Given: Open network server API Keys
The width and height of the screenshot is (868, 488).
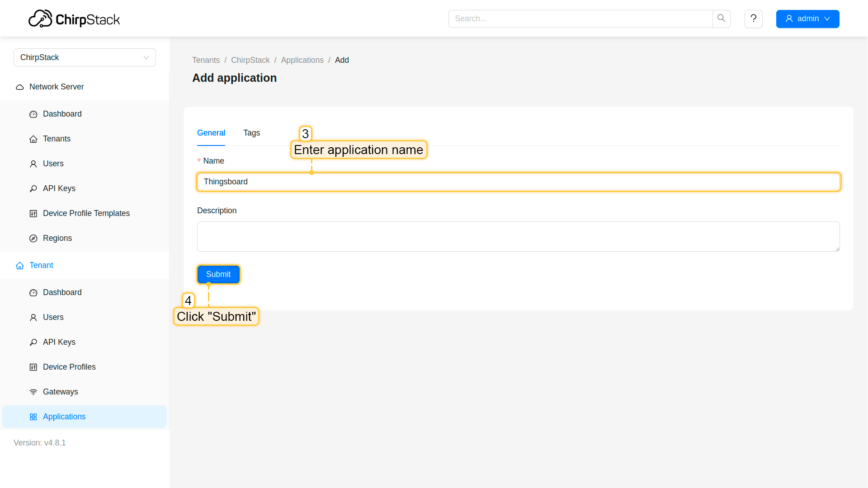Looking at the screenshot, I should [59, 188].
